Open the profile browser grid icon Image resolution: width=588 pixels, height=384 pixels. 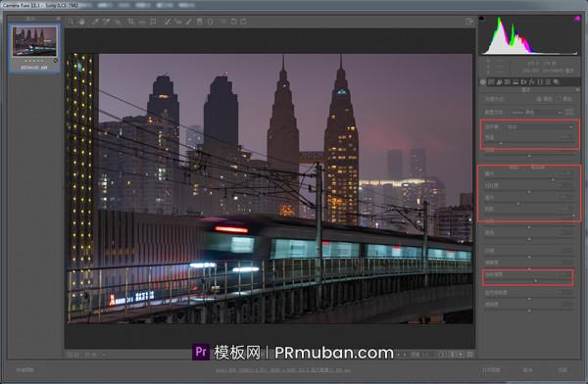pos(569,112)
